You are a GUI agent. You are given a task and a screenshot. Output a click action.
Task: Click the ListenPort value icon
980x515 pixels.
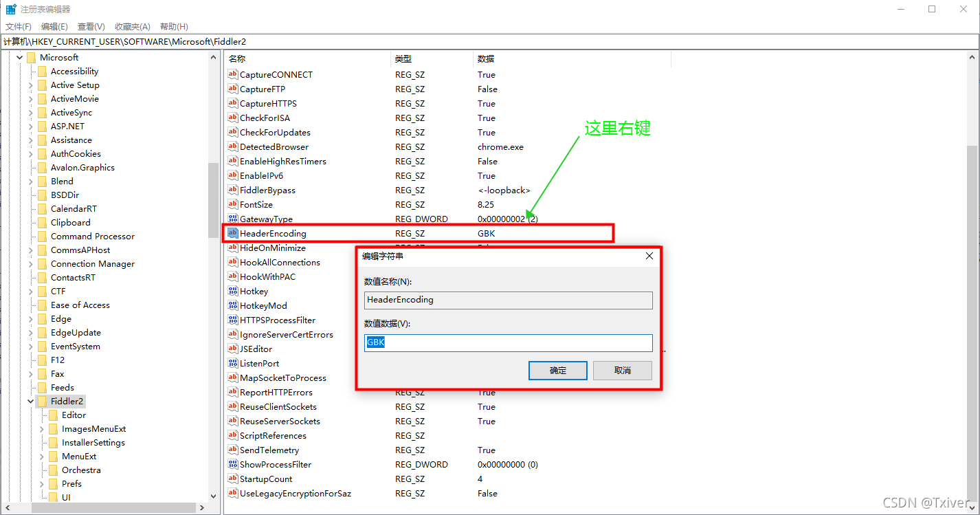pyautogui.click(x=232, y=363)
